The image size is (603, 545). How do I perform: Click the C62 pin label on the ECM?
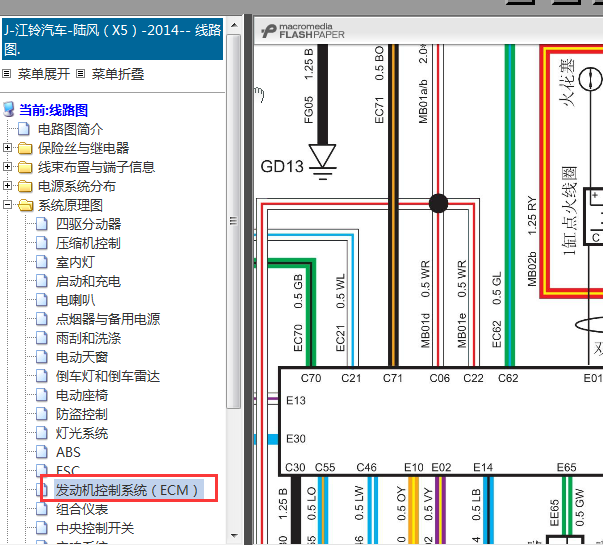508,378
